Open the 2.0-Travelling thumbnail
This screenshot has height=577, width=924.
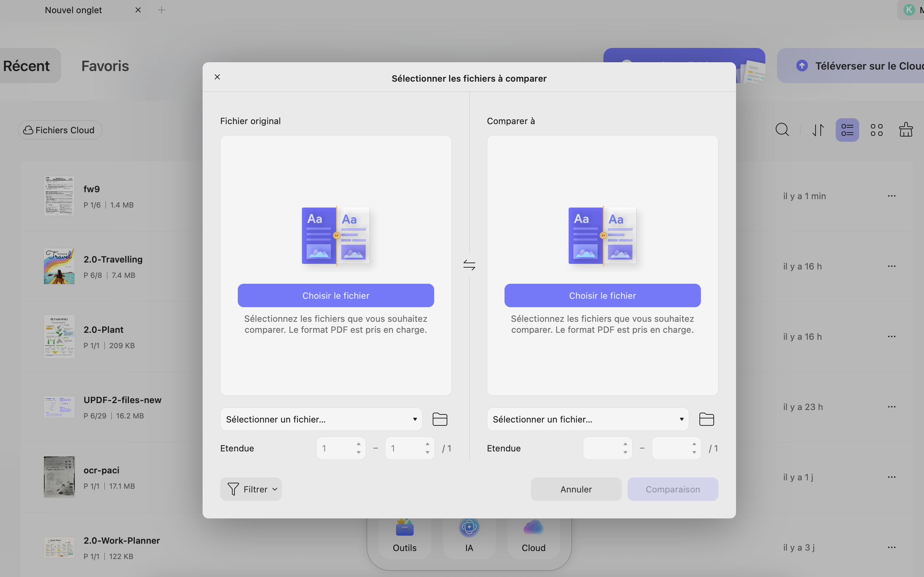(59, 266)
